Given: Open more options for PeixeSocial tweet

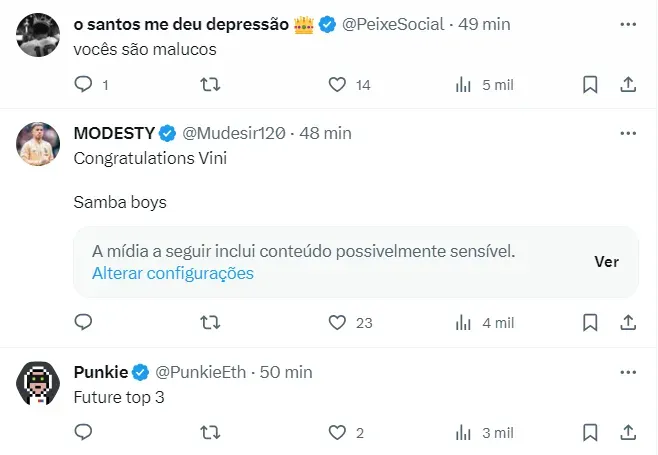Looking at the screenshot, I should coord(628,24).
